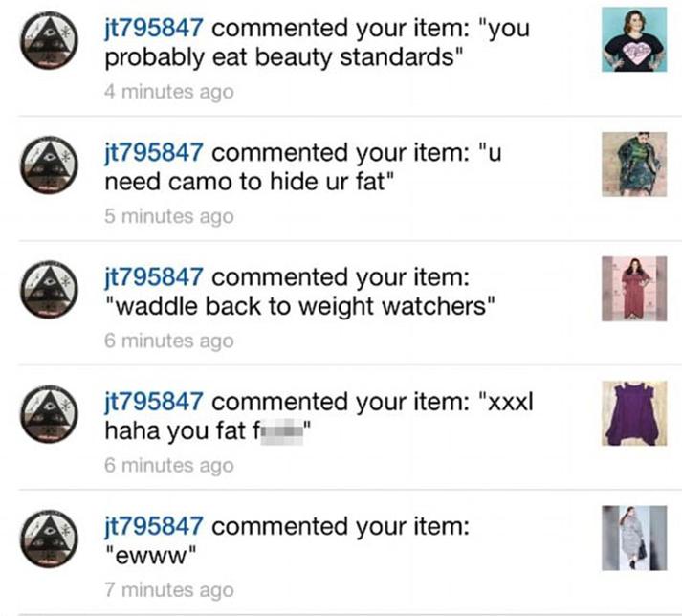View the grey coat item thumbnail

[634, 539]
